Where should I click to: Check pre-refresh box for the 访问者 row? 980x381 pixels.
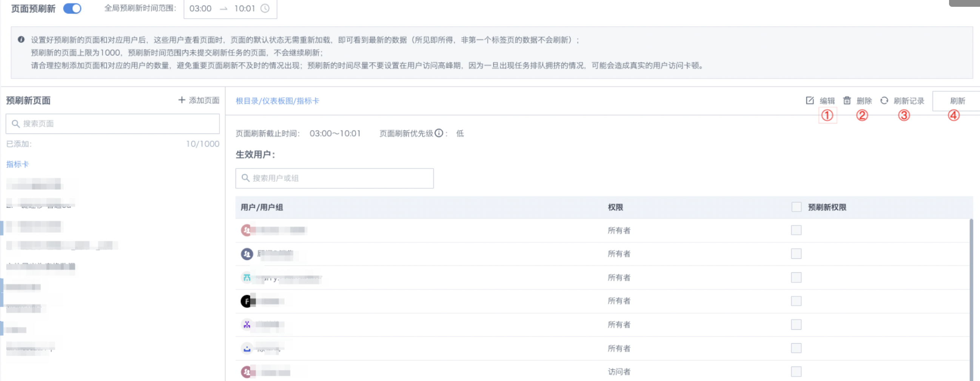point(796,371)
